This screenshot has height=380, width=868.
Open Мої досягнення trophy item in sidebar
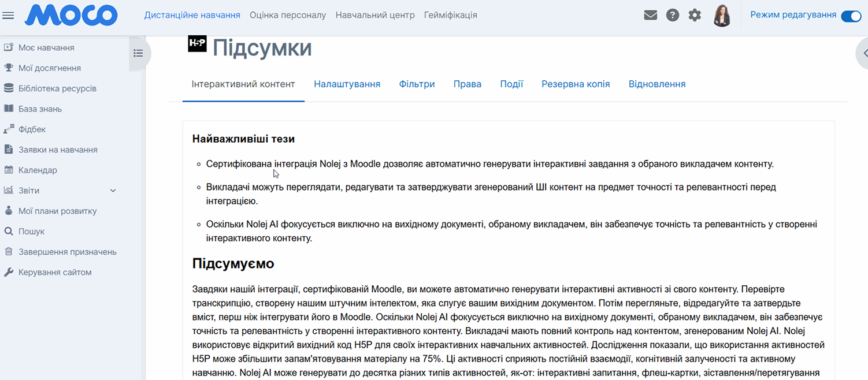tap(49, 68)
